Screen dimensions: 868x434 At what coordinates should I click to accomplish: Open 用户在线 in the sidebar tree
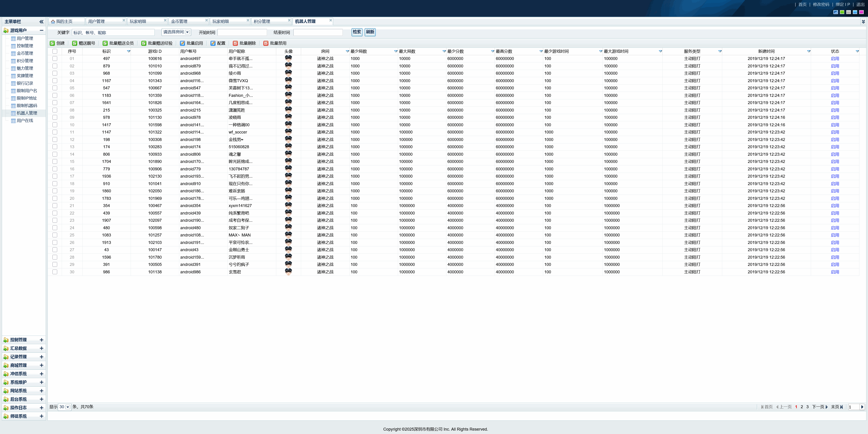25,120
